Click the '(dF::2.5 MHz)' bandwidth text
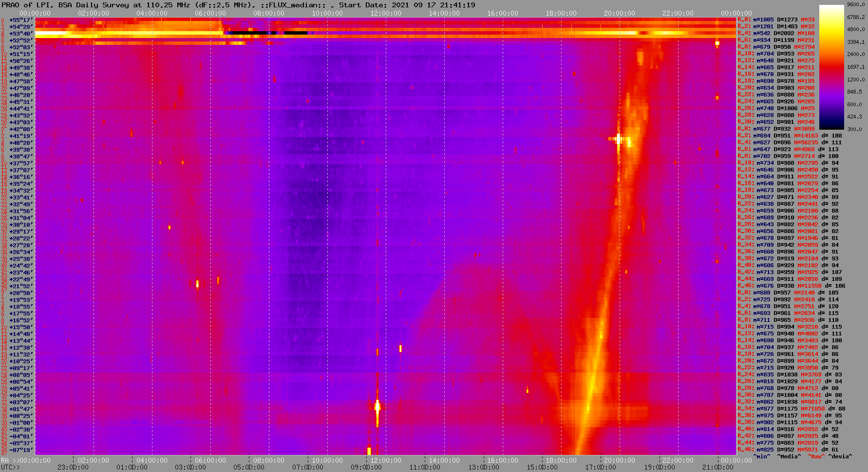Screen dimensions: 868x472 tap(223, 5)
